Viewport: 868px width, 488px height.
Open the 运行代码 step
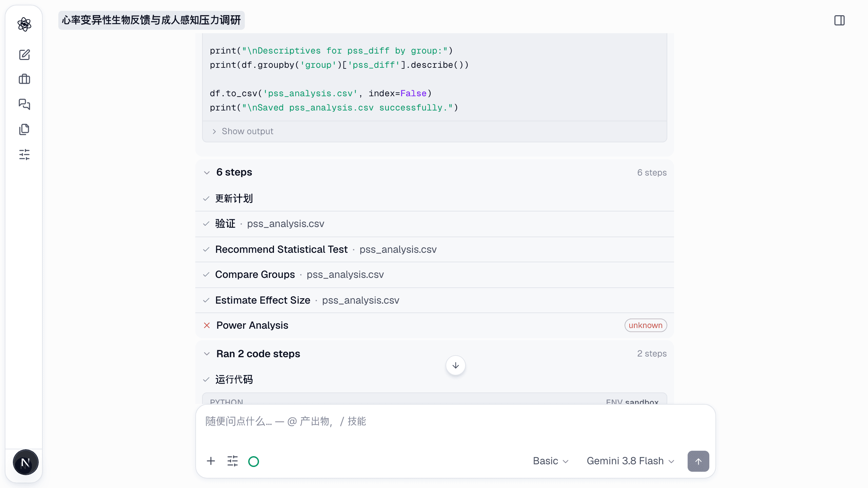435,380
